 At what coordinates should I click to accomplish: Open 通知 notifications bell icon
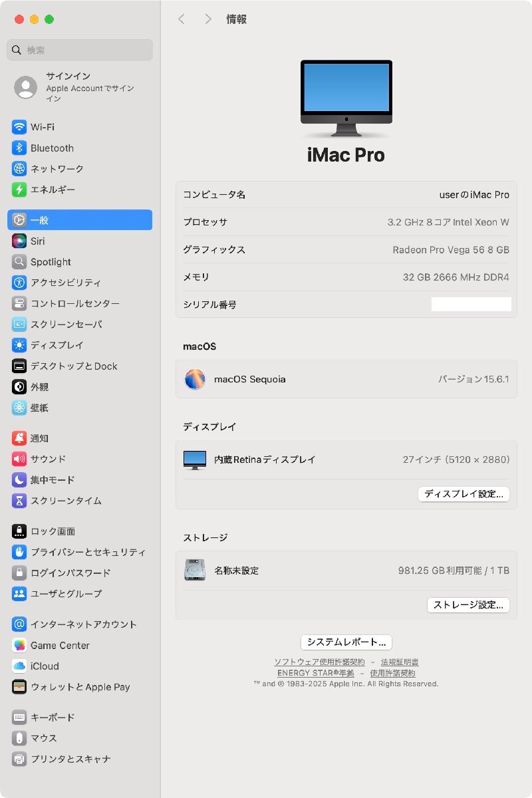point(19,438)
